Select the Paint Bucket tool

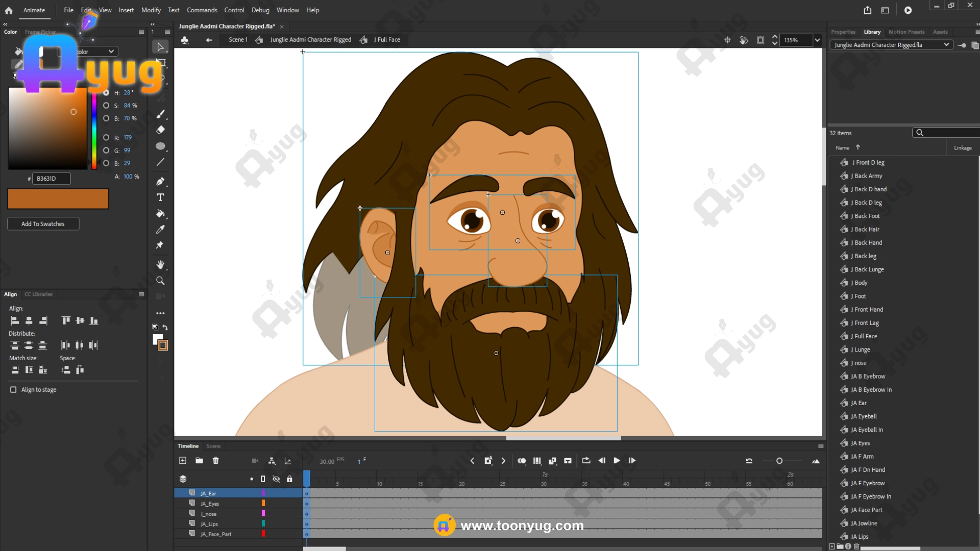pyautogui.click(x=160, y=213)
